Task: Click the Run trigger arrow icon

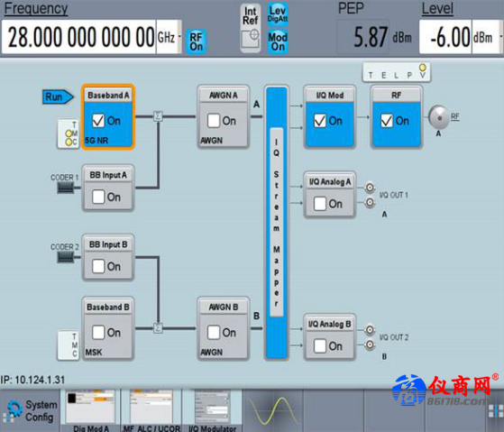Action: [58, 97]
